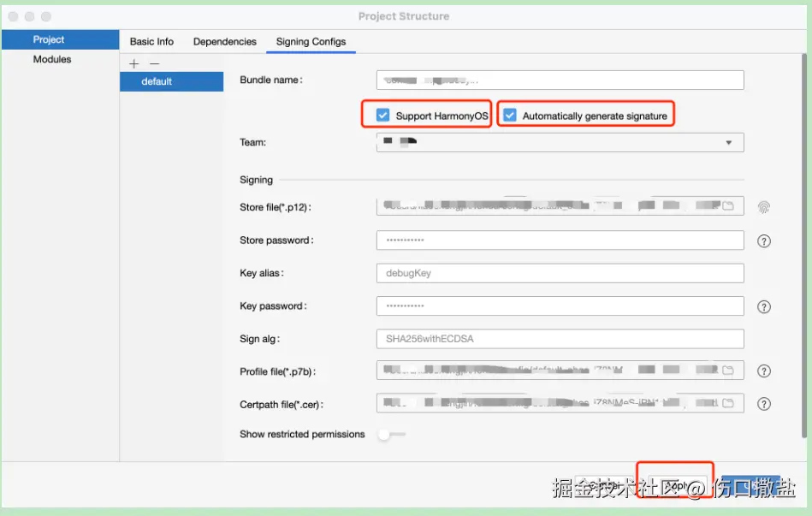Browse folder icon in Profile file field

[728, 371]
